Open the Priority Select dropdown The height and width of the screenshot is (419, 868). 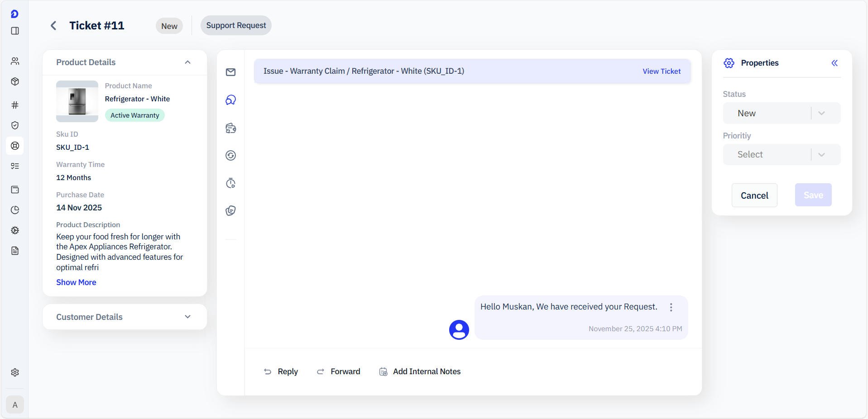pyautogui.click(x=781, y=155)
